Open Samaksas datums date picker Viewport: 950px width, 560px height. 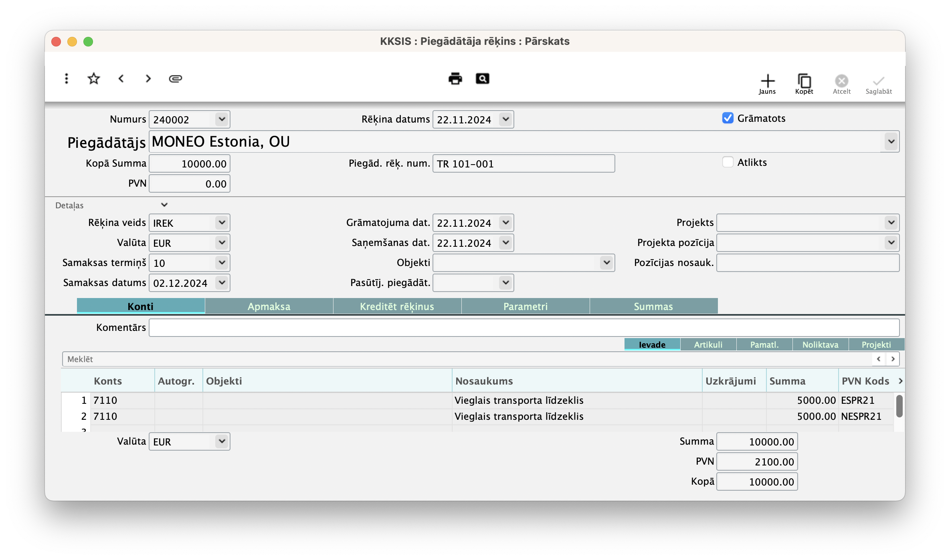point(222,283)
